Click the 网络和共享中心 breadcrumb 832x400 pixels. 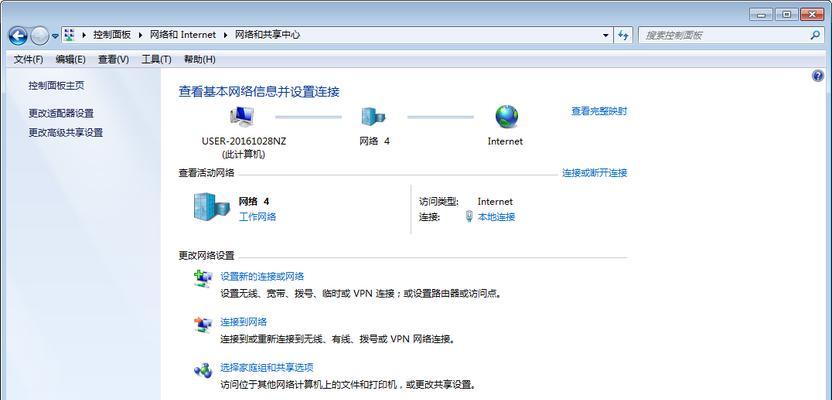click(x=267, y=35)
